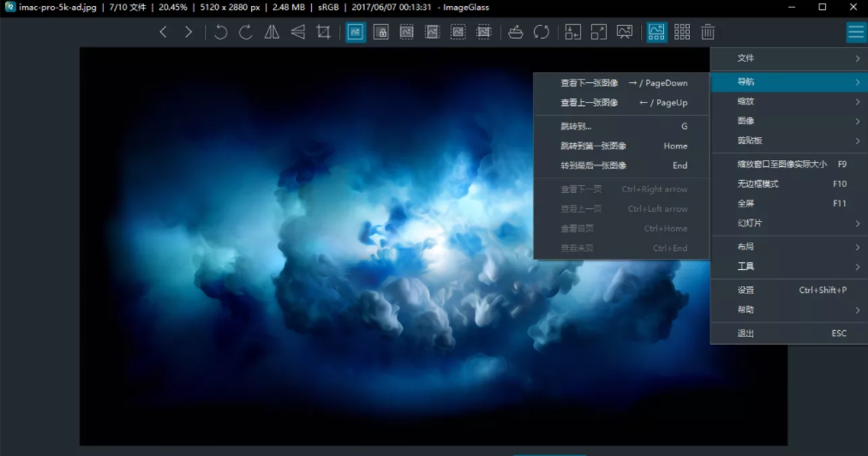The height and width of the screenshot is (456, 868).
Task: Expand the 文件 submenu
Action: pyautogui.click(x=787, y=58)
